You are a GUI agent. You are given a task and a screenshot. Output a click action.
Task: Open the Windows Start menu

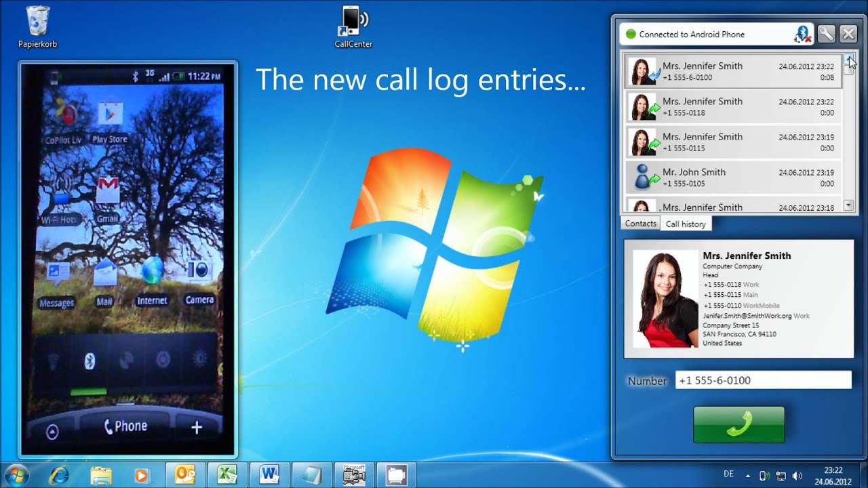tap(17, 475)
